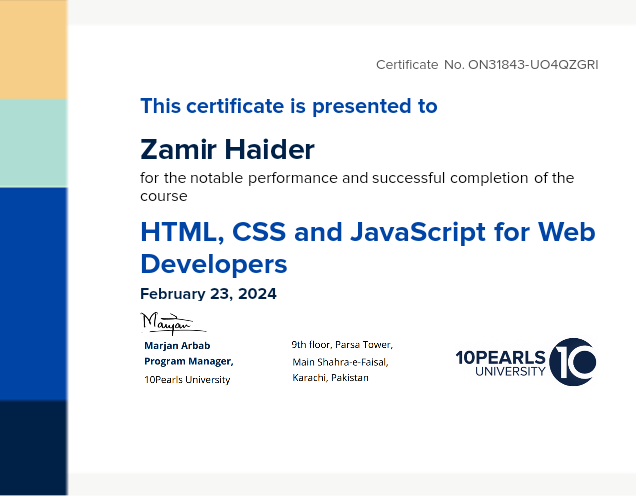
Task: Click the "Karachi, Pakistan" address line
Action: tap(330, 378)
